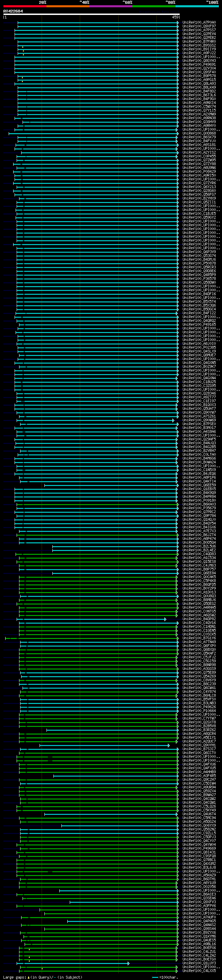Select the UniRef100_O02056 label
222x980 pixels.
tap(199, 887)
